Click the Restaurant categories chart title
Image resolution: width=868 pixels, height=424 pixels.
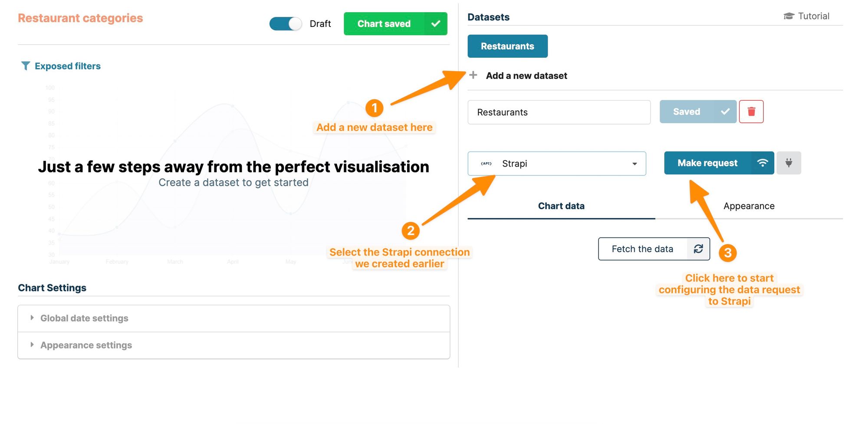[80, 18]
